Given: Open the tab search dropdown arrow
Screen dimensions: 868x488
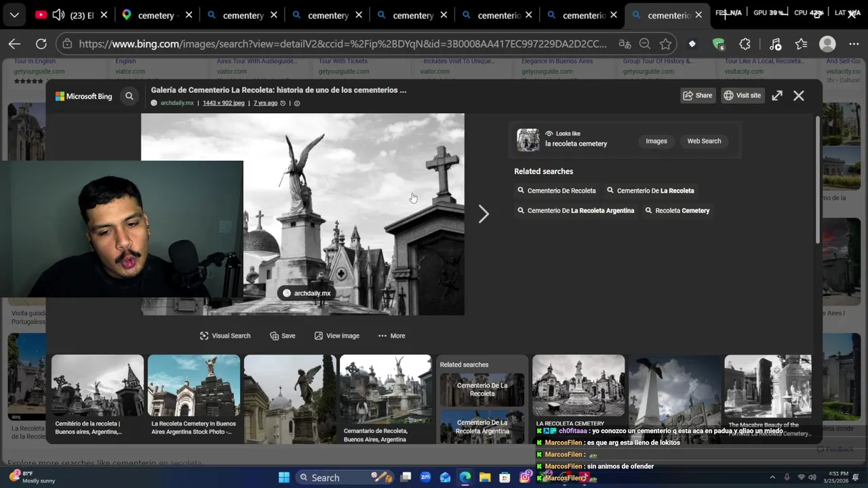Looking at the screenshot, I should coord(14,15).
